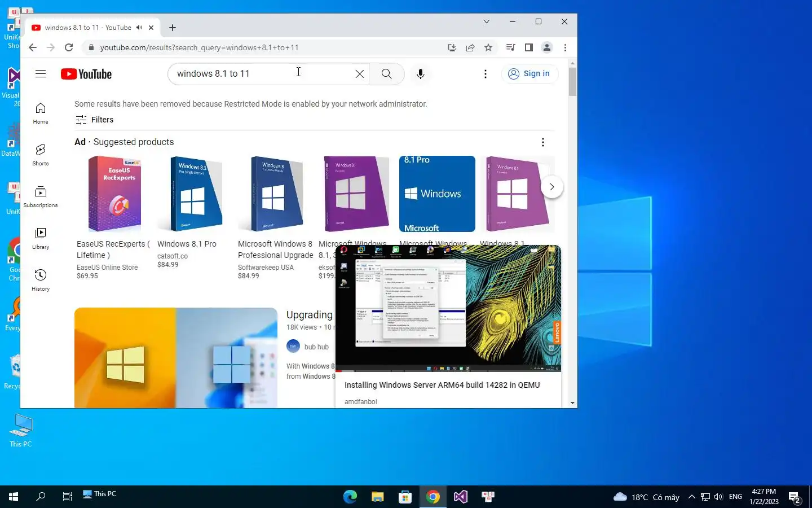Mute the tab via the speaker icon

pos(139,27)
